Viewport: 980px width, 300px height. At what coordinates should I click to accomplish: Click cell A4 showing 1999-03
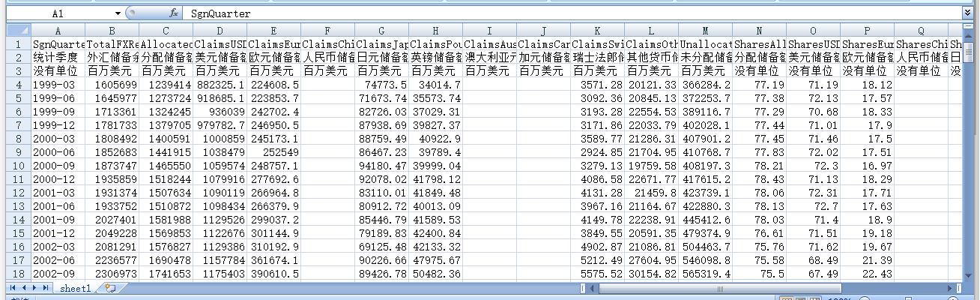click(58, 85)
